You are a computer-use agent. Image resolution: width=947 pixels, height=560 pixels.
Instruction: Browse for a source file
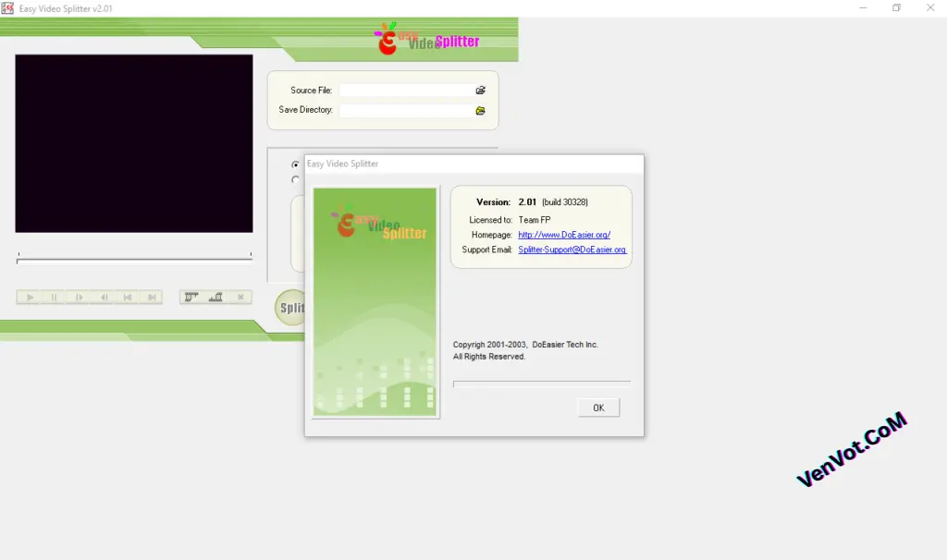point(480,90)
